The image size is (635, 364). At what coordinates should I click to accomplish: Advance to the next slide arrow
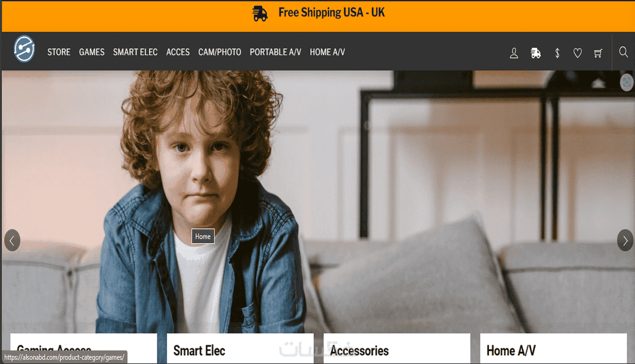tap(625, 241)
